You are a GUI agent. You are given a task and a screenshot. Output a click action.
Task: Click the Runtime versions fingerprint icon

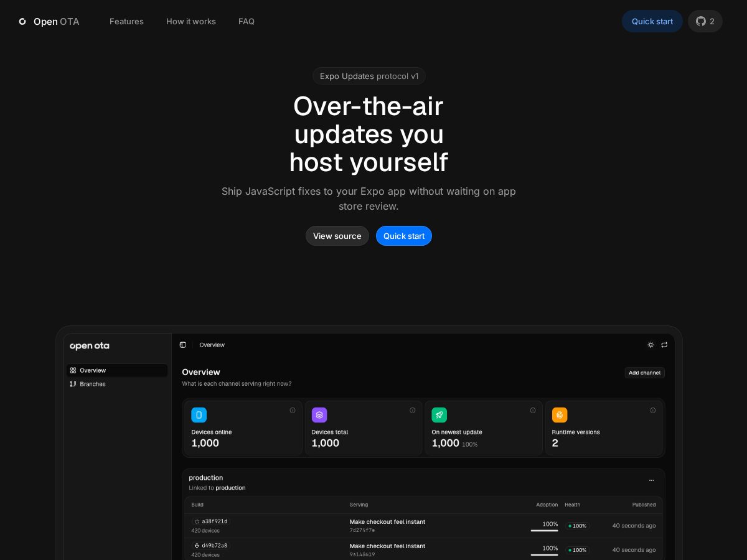tap(560, 415)
